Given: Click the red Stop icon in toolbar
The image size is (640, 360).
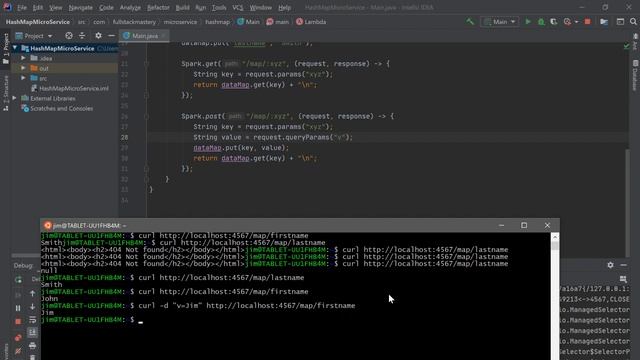Looking at the screenshot, I should pyautogui.click(x=587, y=22).
